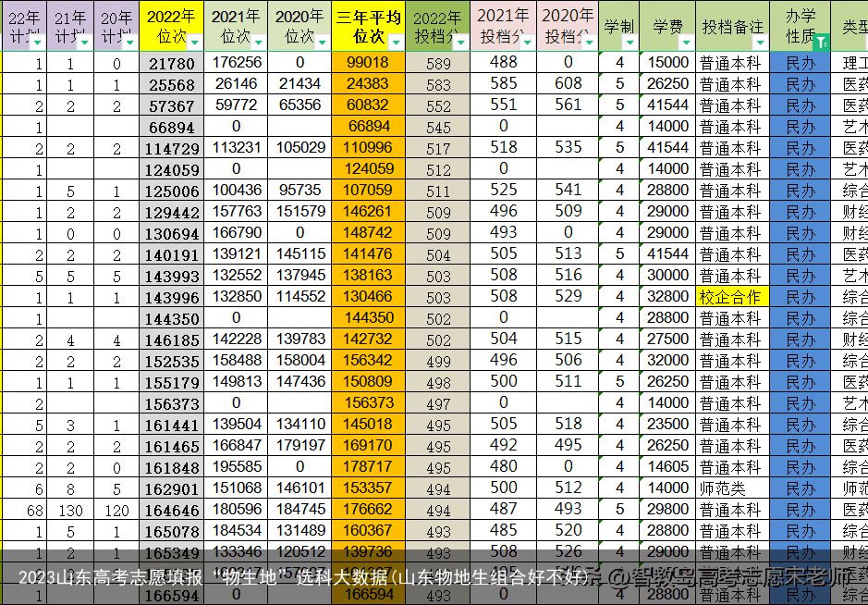The height and width of the screenshot is (605, 868).
Task: Open the 2020年位次 filter dropdown
Action: pos(323,43)
